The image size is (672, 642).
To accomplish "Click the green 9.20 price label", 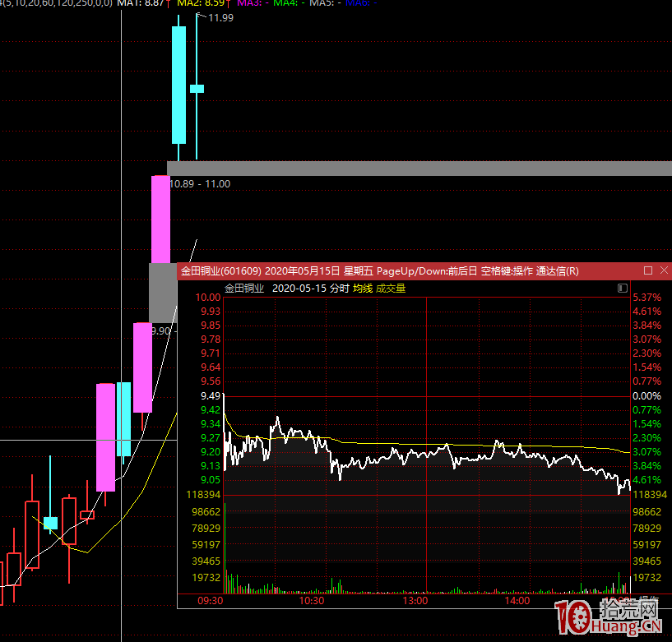I will point(211,451).
